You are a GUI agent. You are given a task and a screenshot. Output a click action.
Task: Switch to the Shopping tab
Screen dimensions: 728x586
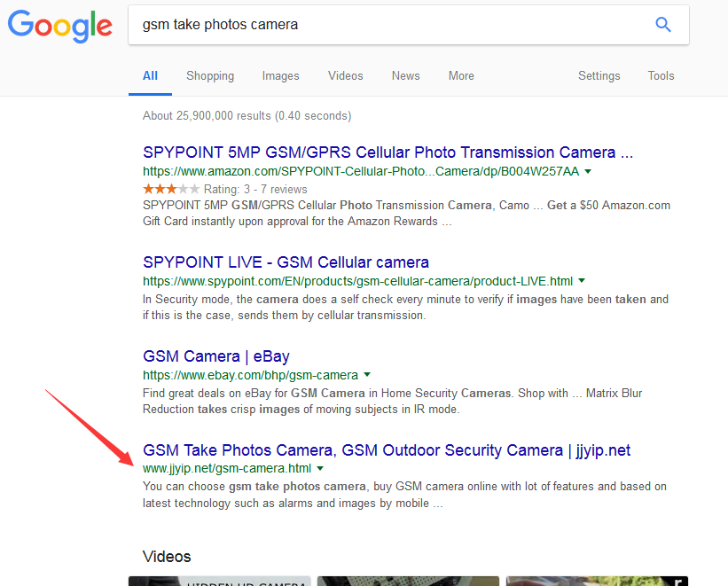(210, 75)
